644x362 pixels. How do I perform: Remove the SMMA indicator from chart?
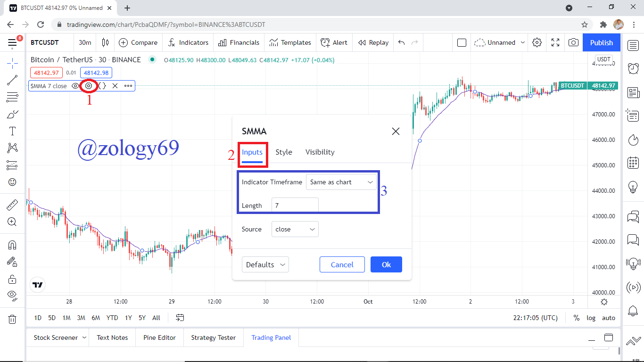(115, 86)
